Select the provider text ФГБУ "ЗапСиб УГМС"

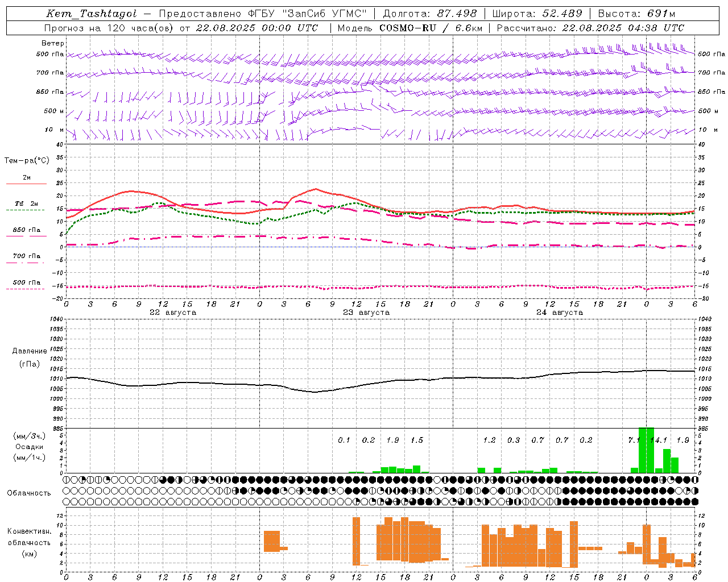point(308,14)
